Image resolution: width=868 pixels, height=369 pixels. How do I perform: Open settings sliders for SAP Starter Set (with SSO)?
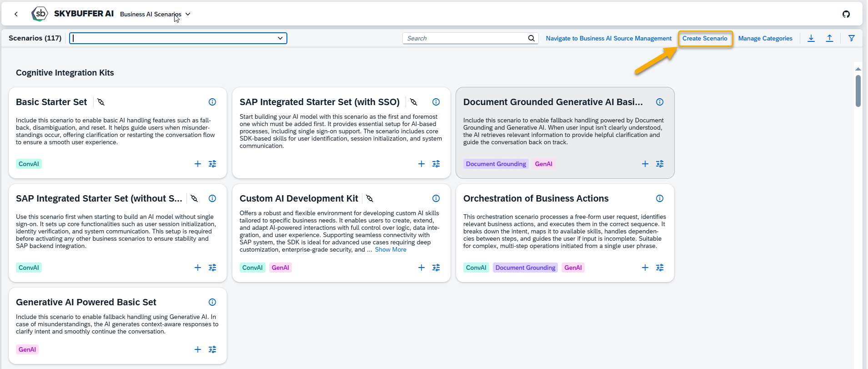(436, 164)
